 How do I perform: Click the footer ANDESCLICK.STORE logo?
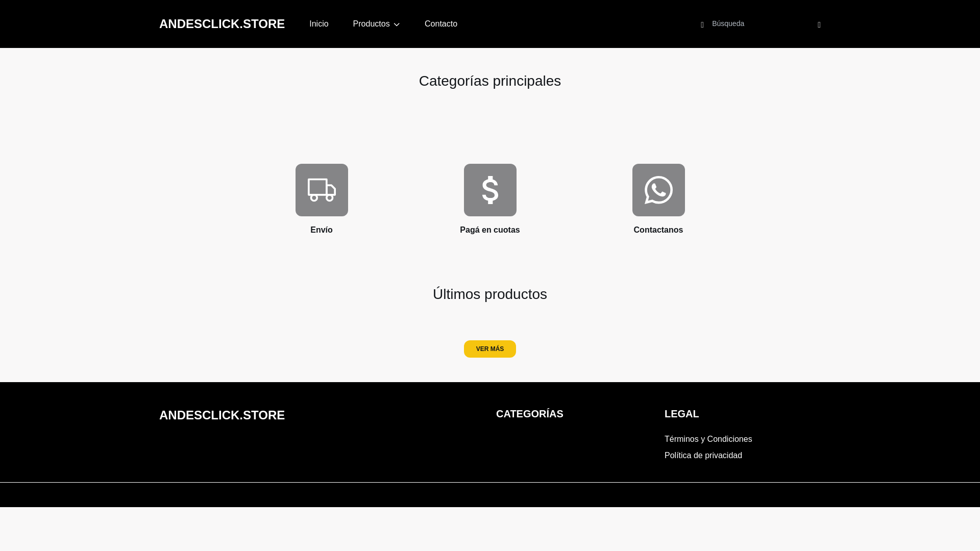[222, 415]
